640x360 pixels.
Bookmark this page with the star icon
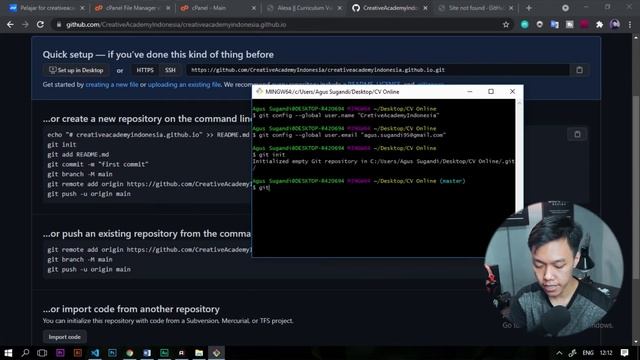click(x=506, y=24)
